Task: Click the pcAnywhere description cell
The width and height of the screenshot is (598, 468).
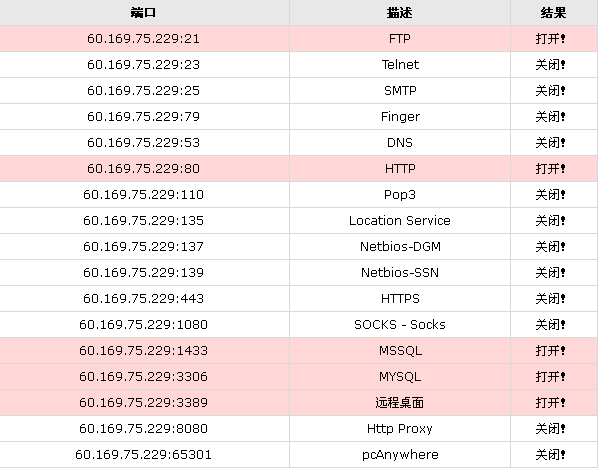Action: click(x=400, y=455)
